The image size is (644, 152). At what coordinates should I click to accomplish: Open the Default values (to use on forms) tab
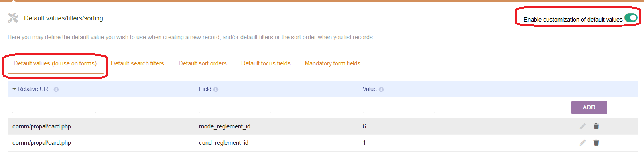55,63
